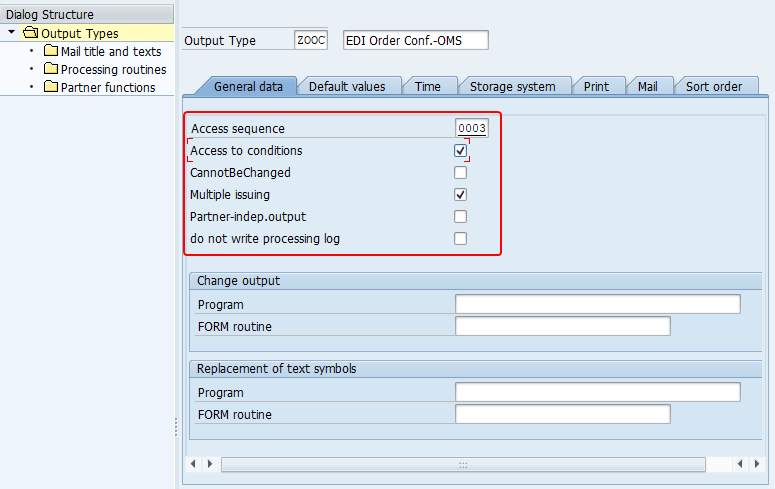Select 'Partner functions' tree entry
Image resolution: width=775 pixels, height=489 pixels.
108,88
